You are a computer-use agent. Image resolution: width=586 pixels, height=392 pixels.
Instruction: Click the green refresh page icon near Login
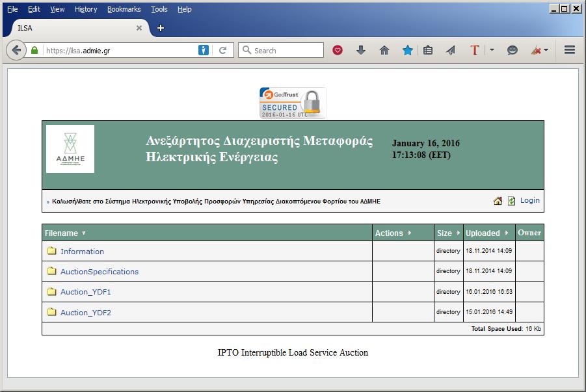pos(511,201)
